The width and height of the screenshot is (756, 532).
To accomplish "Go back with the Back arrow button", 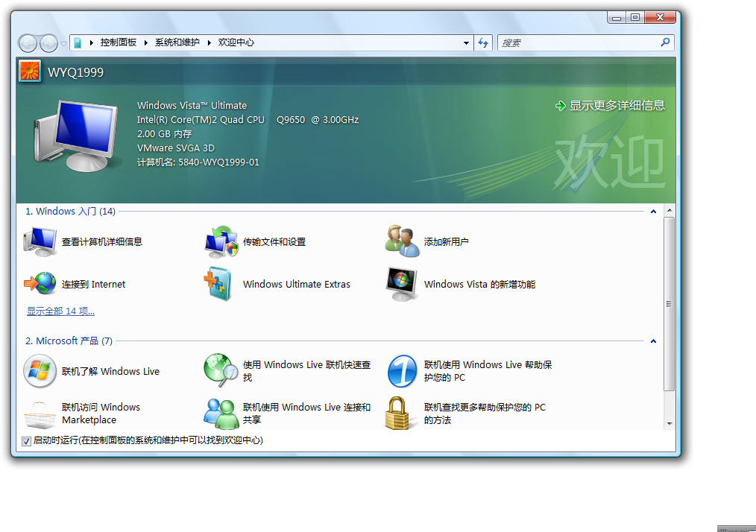I will coord(28,43).
